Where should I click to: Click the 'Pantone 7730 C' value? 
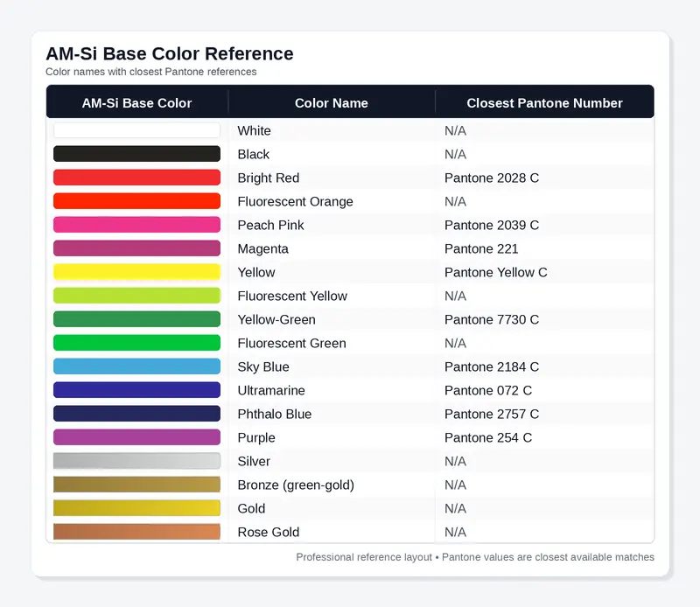pos(492,320)
